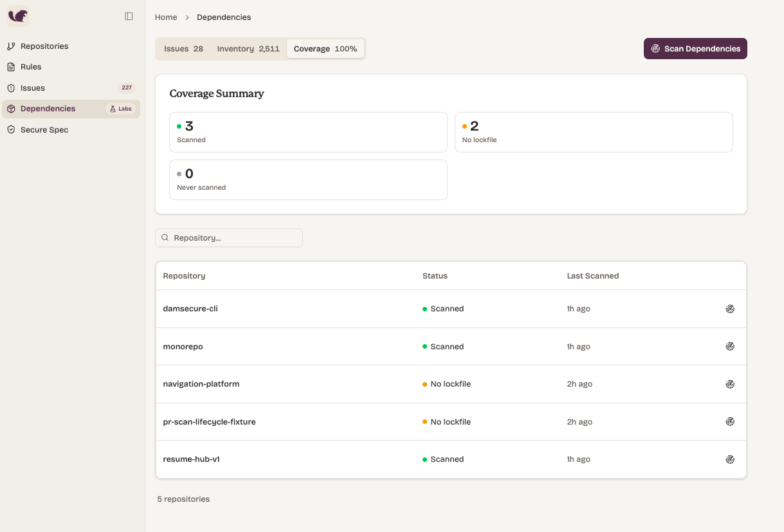This screenshot has height=532, width=784.
Task: Open Secure Spec in the sidebar
Action: pos(71,130)
